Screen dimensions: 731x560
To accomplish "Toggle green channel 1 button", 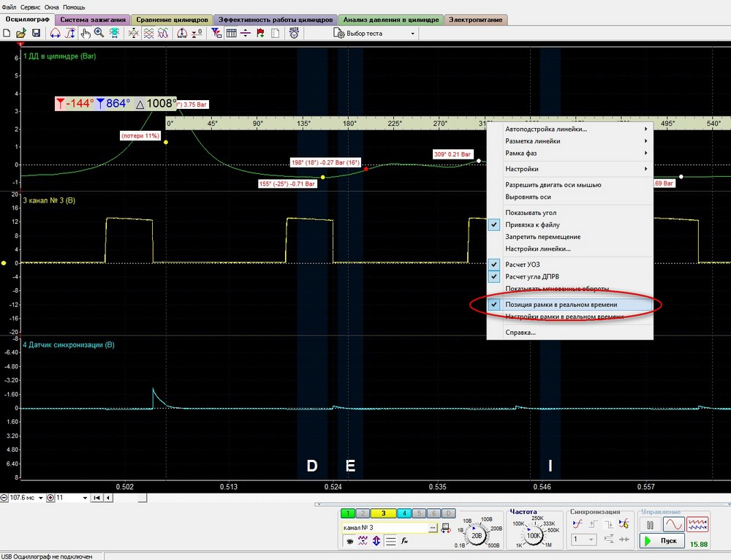I will click(348, 513).
